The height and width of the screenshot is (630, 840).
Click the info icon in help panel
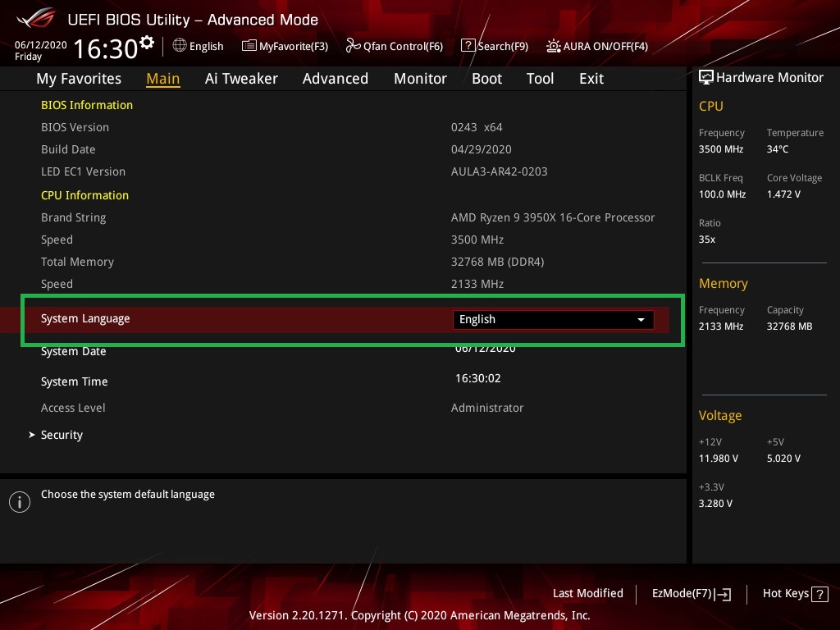pos(20,502)
